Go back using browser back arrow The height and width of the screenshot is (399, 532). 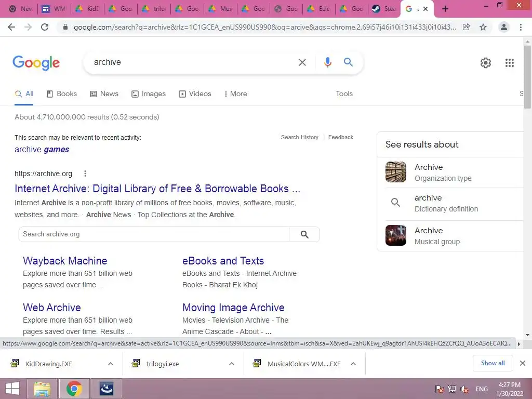(x=11, y=27)
